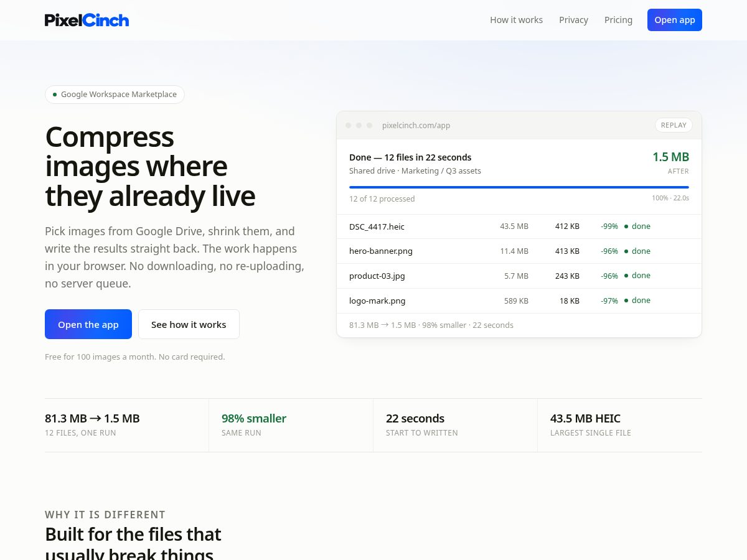
Task: Click the 81.3 MB → 1.5 MB stat
Action: [x=92, y=418]
